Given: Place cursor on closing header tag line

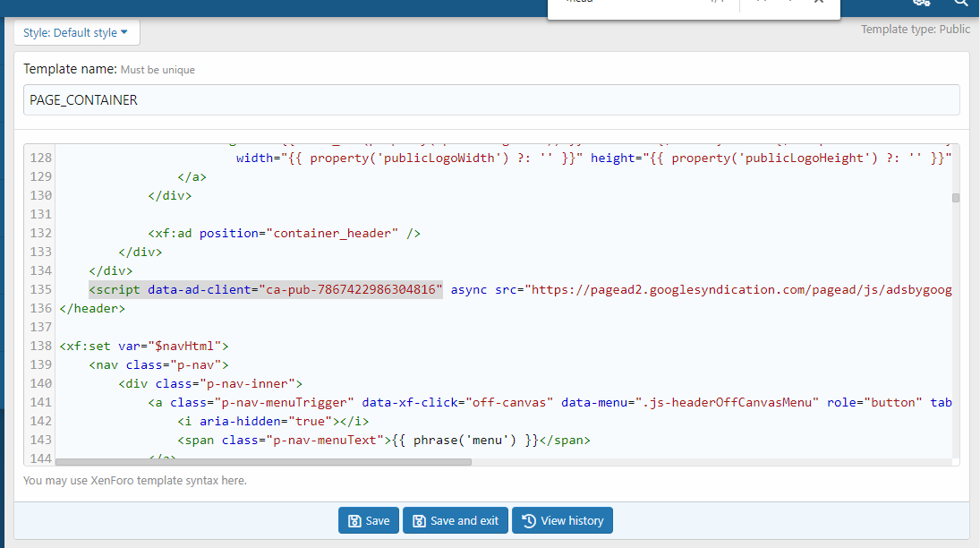Looking at the screenshot, I should click(92, 308).
